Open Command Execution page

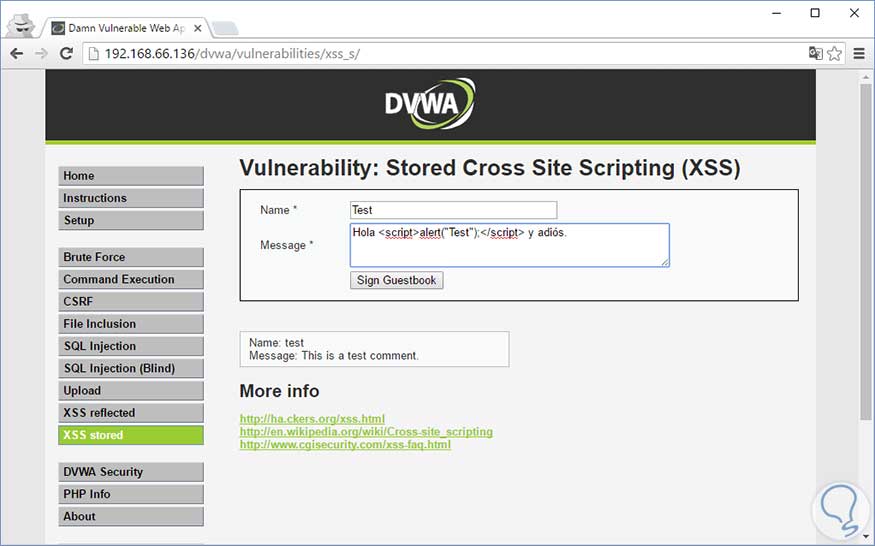pyautogui.click(x=131, y=279)
